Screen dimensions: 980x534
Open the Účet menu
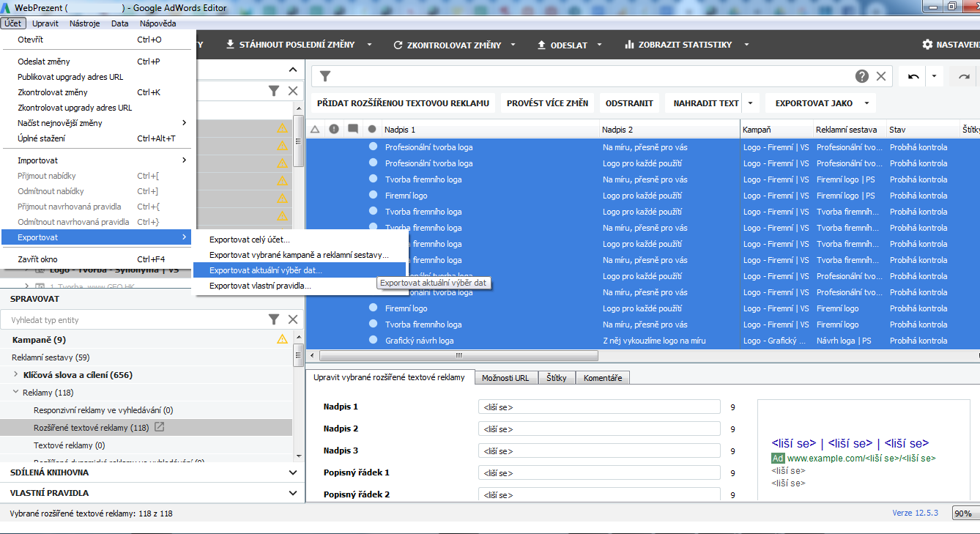pos(12,23)
